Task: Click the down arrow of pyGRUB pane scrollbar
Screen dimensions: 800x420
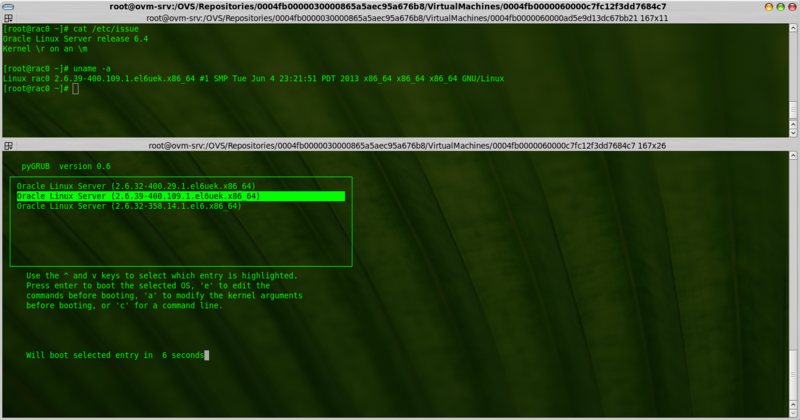Action: click(x=793, y=413)
